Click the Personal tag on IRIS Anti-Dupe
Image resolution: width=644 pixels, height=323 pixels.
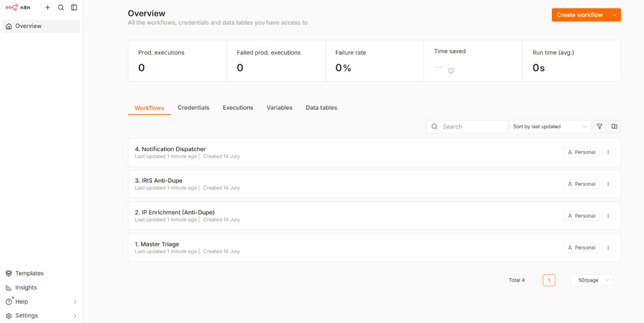[x=581, y=184]
